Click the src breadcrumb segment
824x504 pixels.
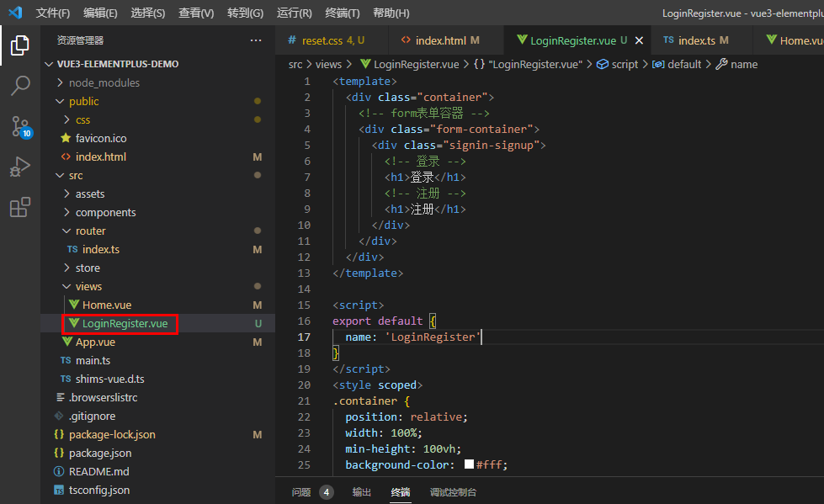click(x=295, y=64)
